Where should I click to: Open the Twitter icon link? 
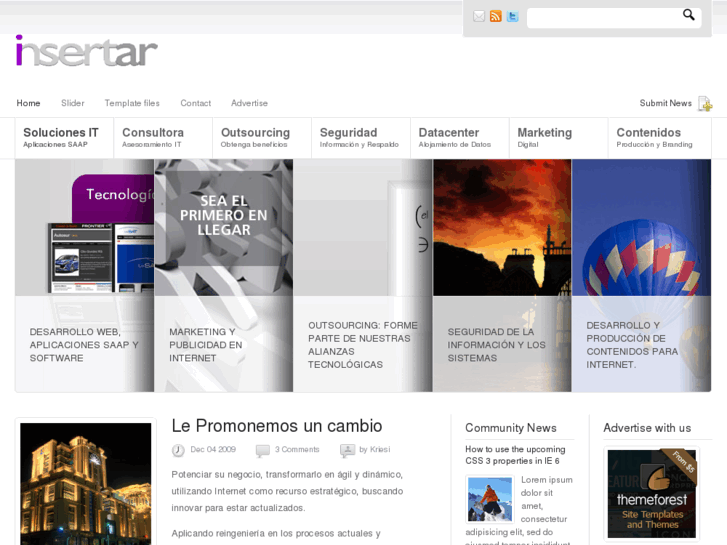(x=512, y=17)
